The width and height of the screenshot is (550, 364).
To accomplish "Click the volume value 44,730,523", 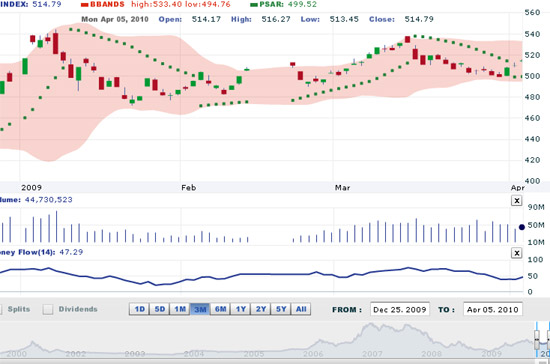I will click(x=48, y=200).
